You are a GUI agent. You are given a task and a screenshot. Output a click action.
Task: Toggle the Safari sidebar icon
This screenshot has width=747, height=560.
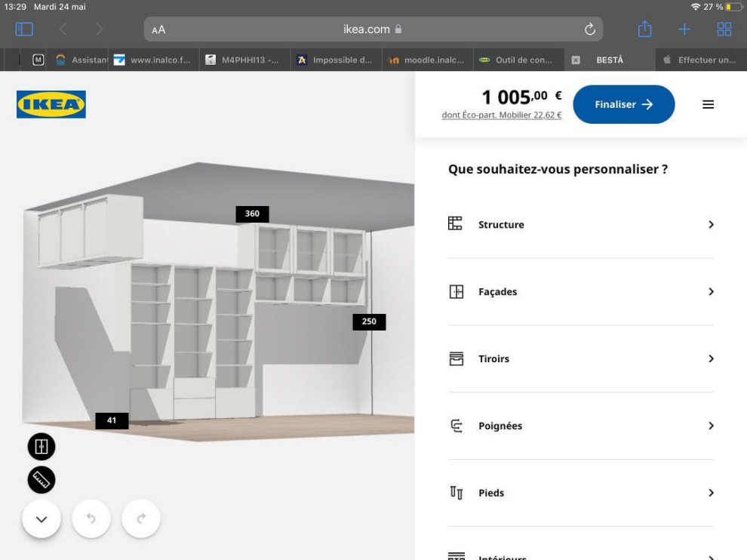click(24, 29)
